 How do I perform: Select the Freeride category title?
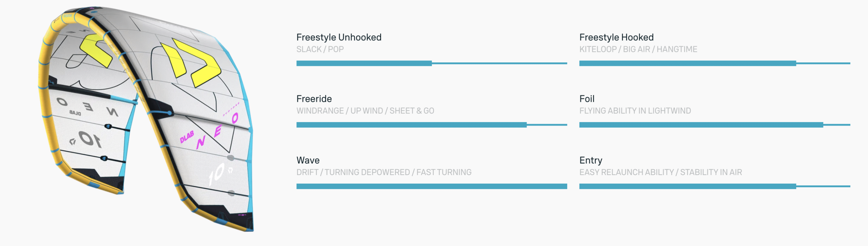coord(314,99)
